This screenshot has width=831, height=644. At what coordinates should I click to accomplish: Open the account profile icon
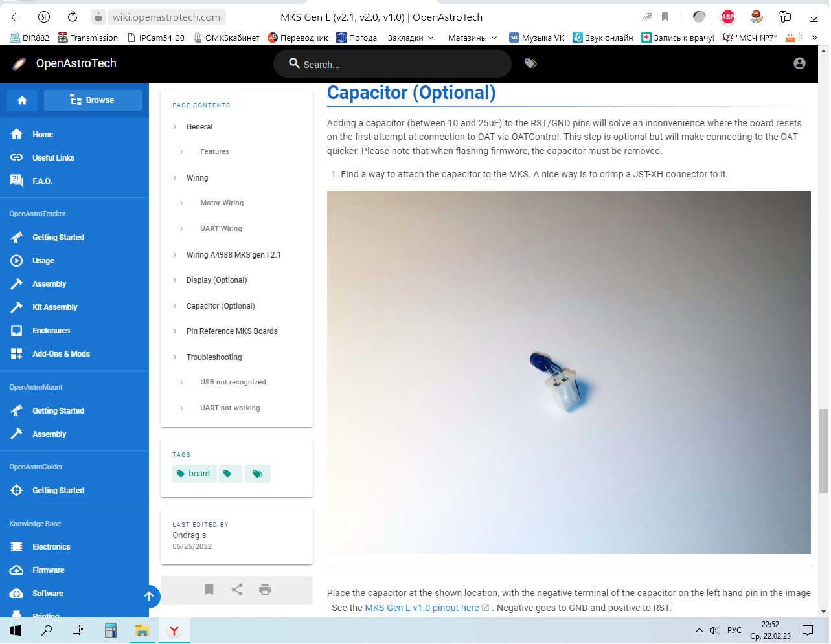[799, 63]
